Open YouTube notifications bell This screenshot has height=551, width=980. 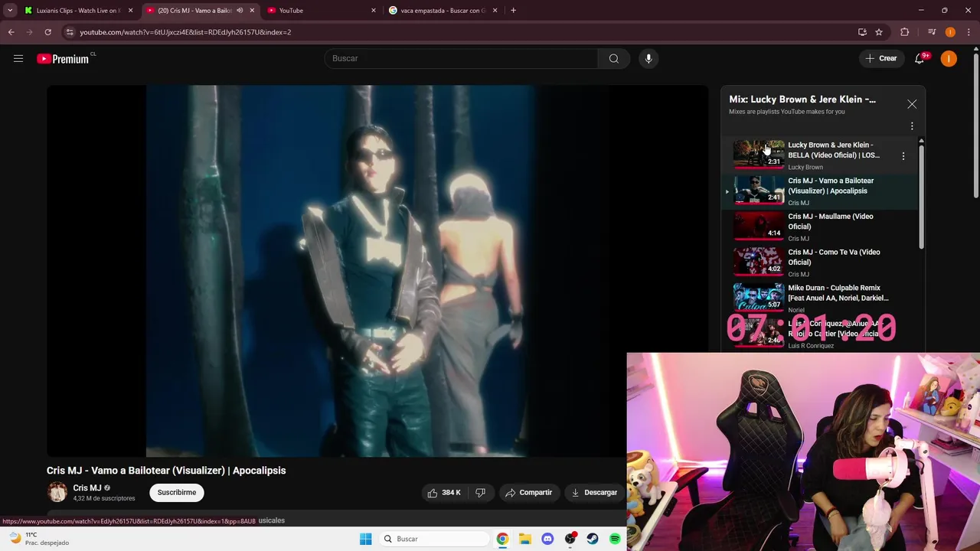pyautogui.click(x=920, y=58)
